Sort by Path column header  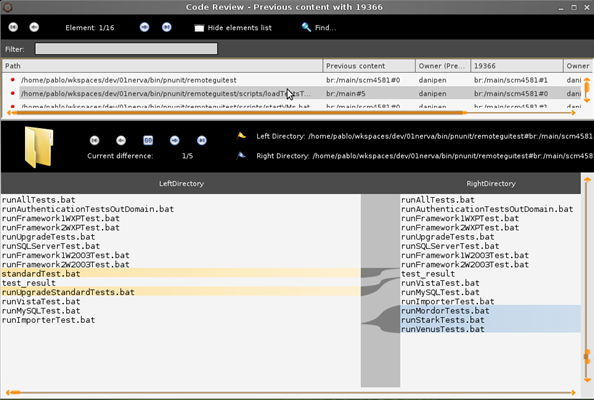tap(162, 66)
